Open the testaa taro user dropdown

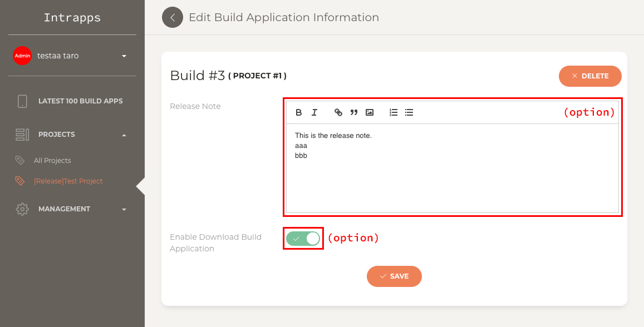(124, 56)
